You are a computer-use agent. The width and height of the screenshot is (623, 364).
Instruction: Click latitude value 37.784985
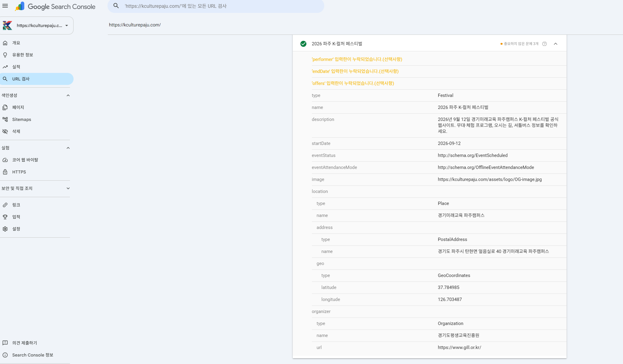point(448,287)
